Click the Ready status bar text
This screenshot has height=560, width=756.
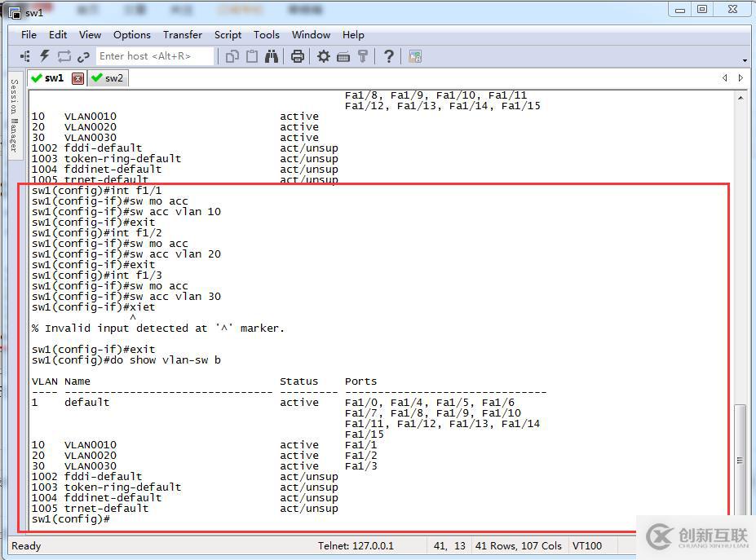(26, 546)
